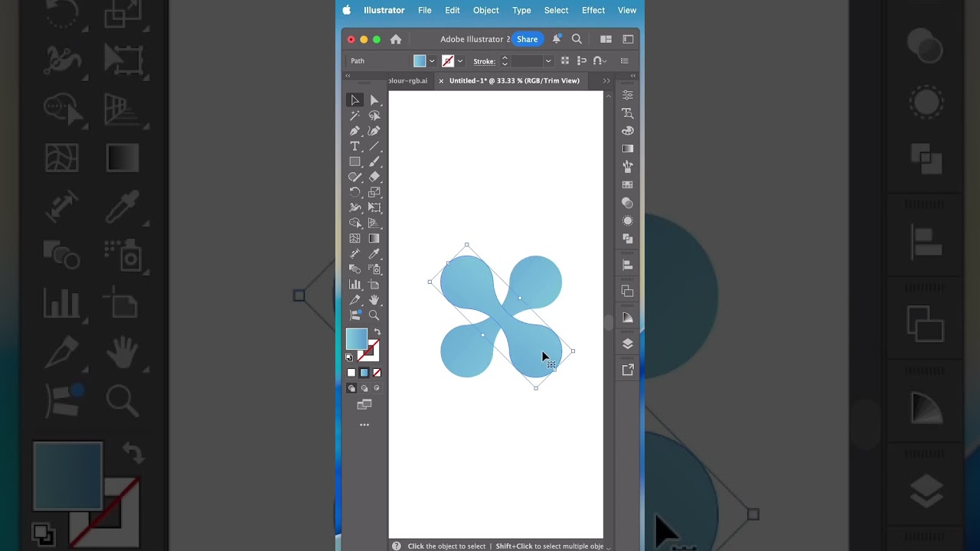Open the control bar options menu icon
The width and height of the screenshot is (980, 551).
pyautogui.click(x=625, y=61)
